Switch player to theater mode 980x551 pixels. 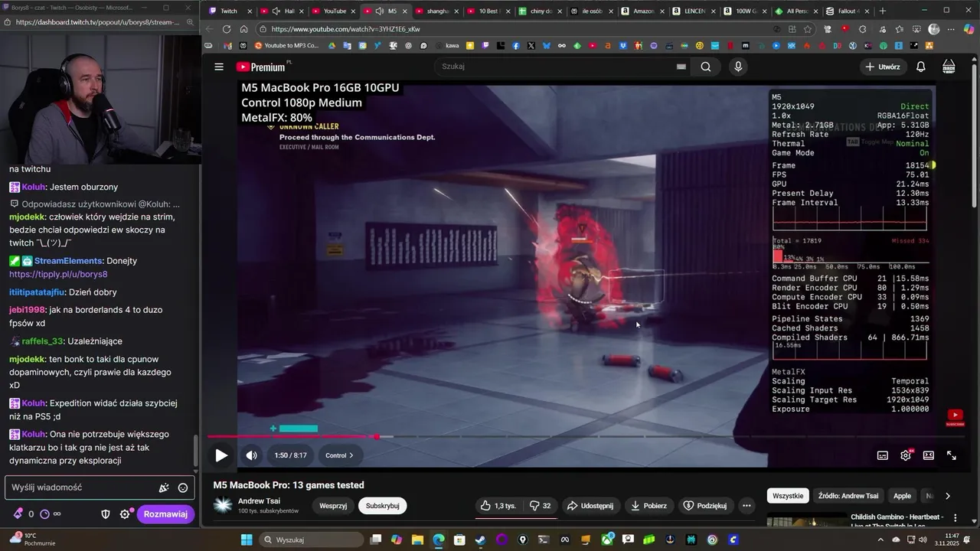coord(929,455)
